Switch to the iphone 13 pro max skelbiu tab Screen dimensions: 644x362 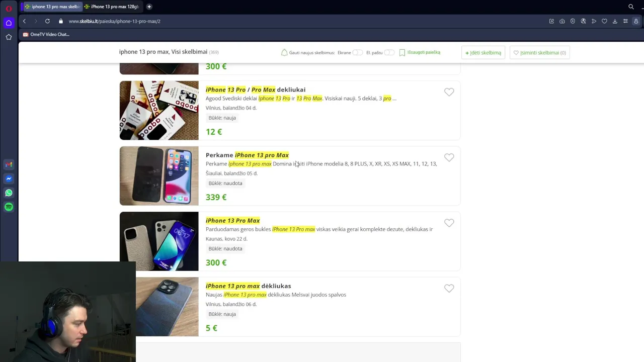click(x=52, y=7)
